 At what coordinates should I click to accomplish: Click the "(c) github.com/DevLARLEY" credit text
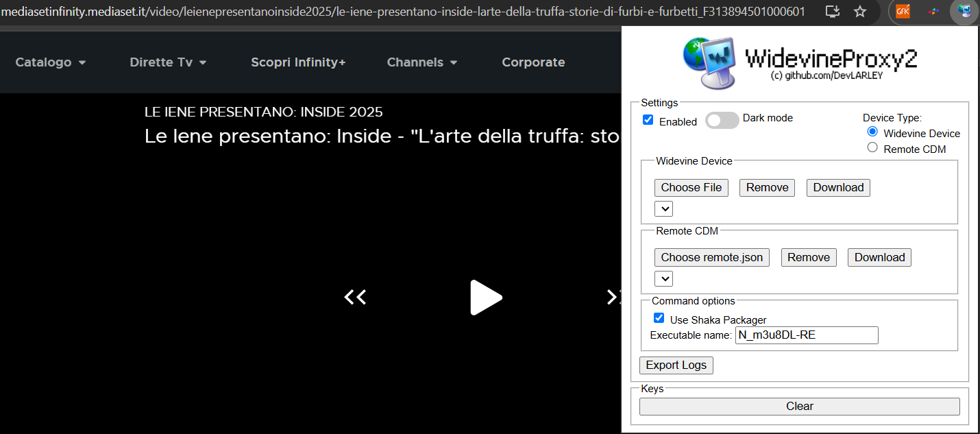point(826,75)
